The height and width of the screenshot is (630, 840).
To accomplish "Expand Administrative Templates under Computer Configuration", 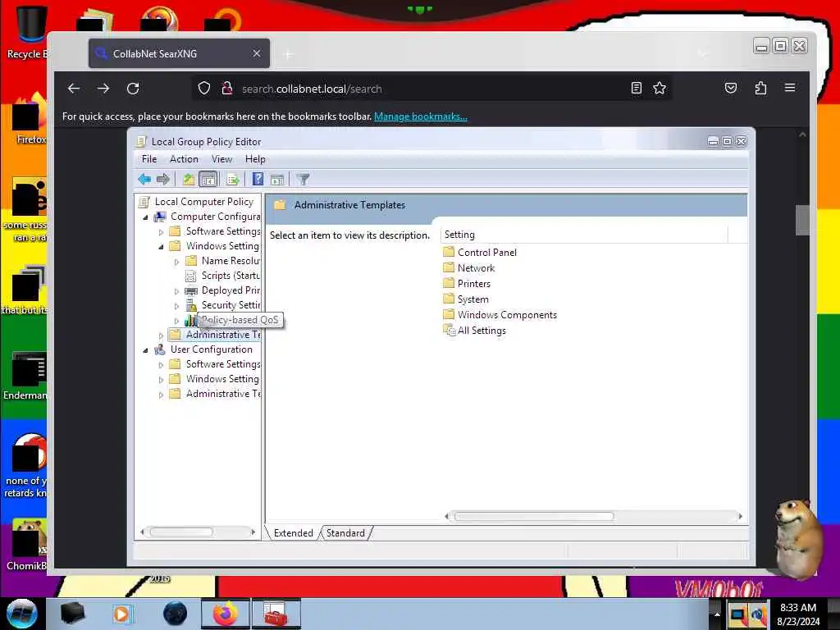I will point(162,336).
